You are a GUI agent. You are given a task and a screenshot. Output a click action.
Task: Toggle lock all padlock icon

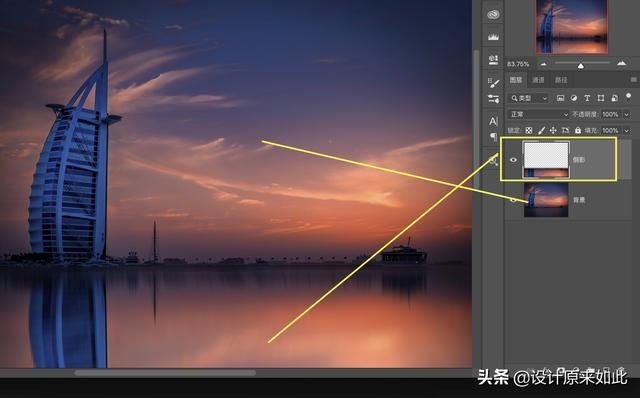point(578,130)
